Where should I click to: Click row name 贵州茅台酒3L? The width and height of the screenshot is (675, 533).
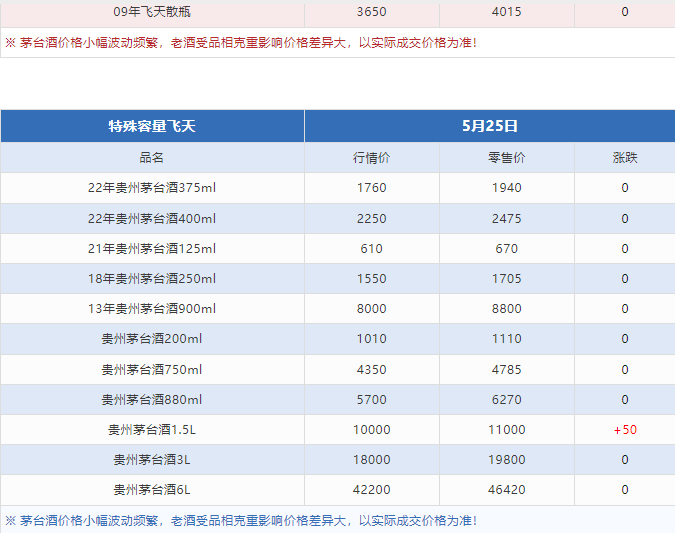tap(152, 460)
